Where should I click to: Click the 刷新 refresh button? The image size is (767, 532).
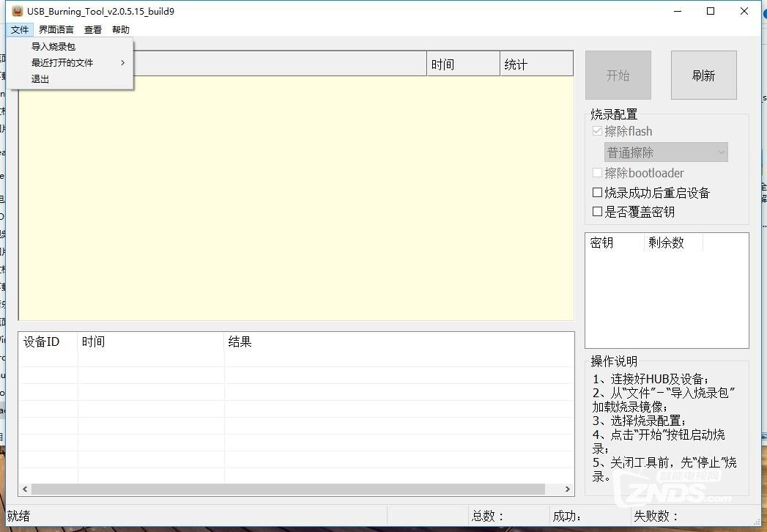703,75
